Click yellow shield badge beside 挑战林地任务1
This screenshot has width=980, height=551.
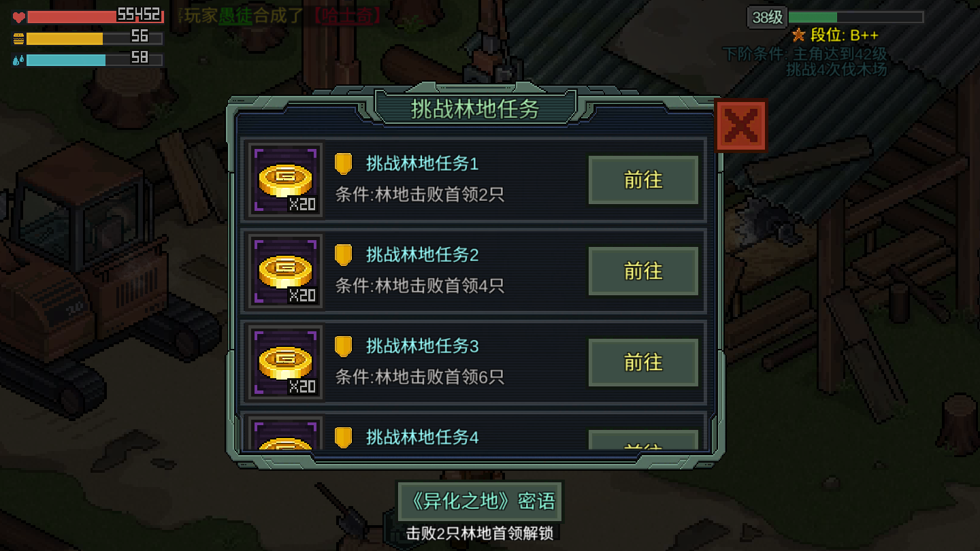(x=344, y=164)
